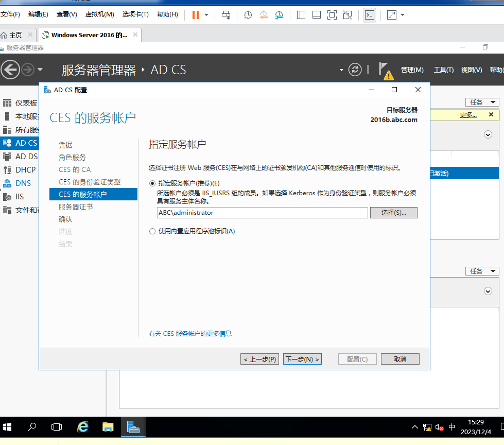The width and height of the screenshot is (504, 445).
Task: Open the 视图(V) menu
Action: [x=472, y=70]
